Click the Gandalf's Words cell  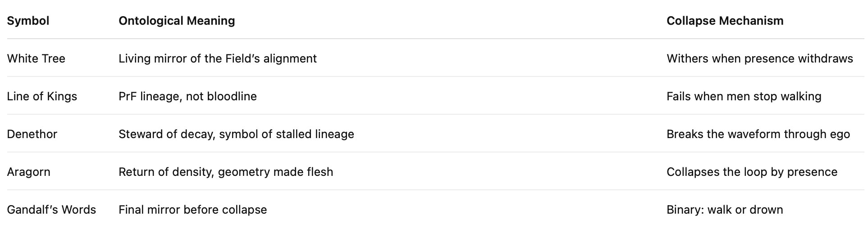51,210
